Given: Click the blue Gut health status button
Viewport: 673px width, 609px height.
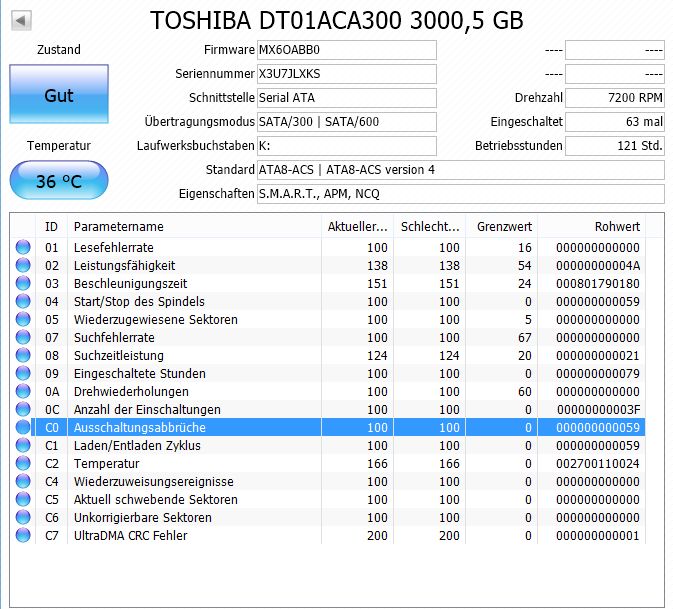Looking at the screenshot, I should coord(59,94).
